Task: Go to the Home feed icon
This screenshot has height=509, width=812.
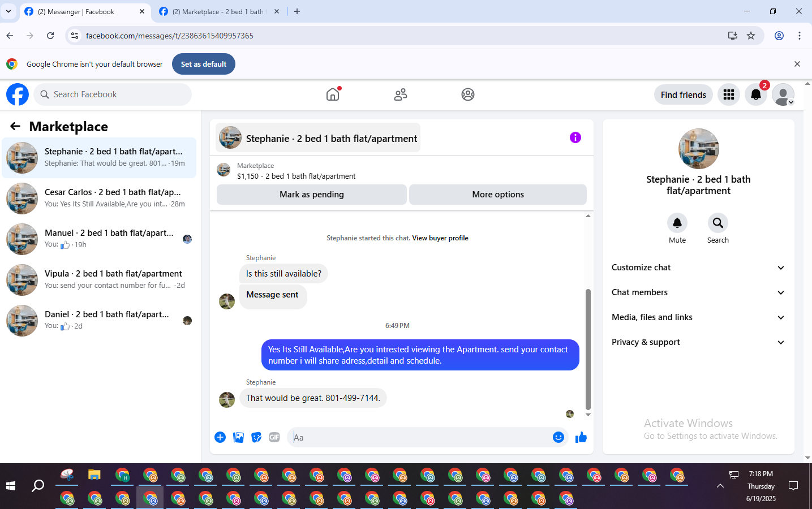Action: click(x=333, y=94)
